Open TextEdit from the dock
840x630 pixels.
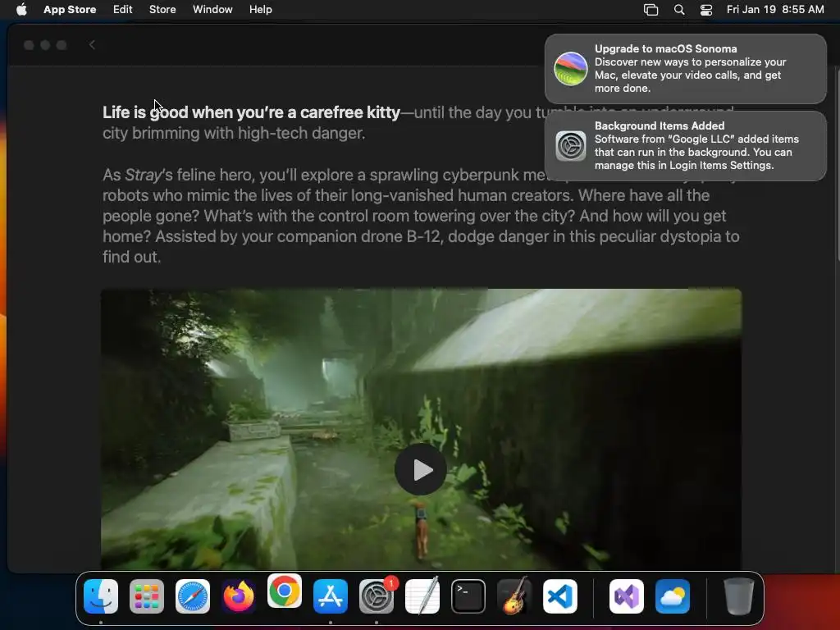(422, 596)
